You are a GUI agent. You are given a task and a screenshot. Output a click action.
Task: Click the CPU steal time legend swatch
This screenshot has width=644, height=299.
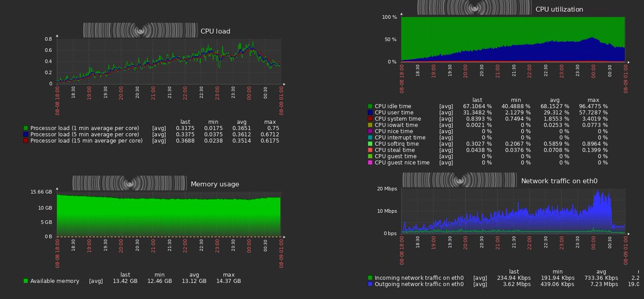coord(370,150)
